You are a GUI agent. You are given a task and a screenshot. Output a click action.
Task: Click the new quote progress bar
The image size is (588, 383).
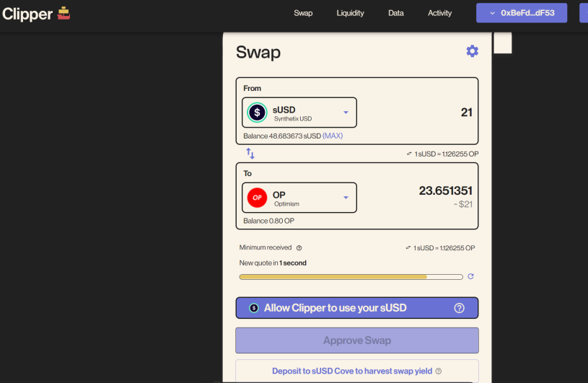(351, 276)
